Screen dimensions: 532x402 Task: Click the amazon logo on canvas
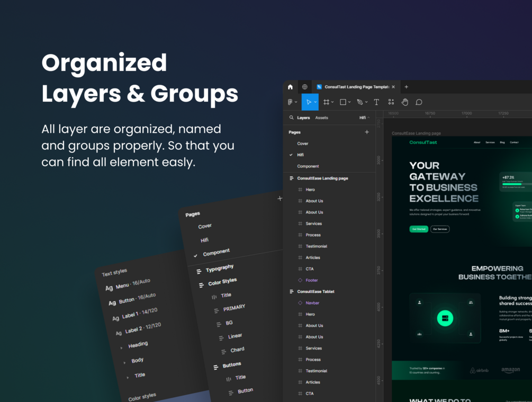click(511, 370)
